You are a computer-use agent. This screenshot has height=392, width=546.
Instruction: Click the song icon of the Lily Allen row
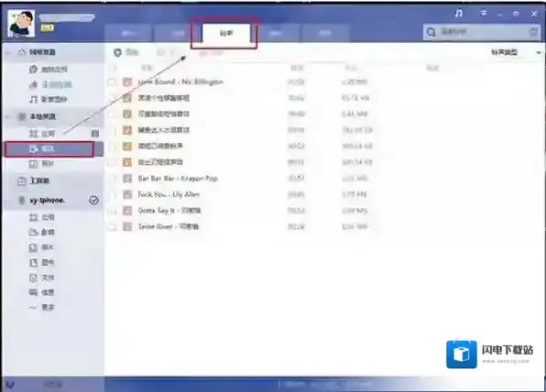point(127,194)
